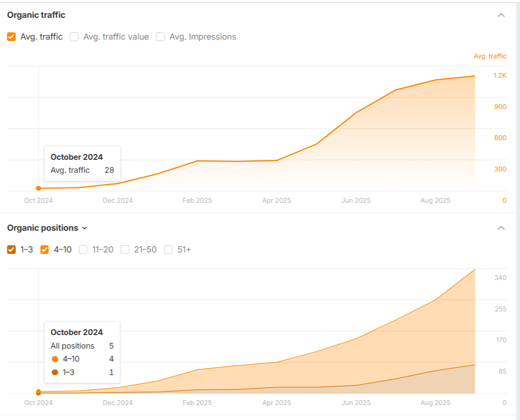Click Oct 2024 marker on Organic positions chart

pos(38,392)
